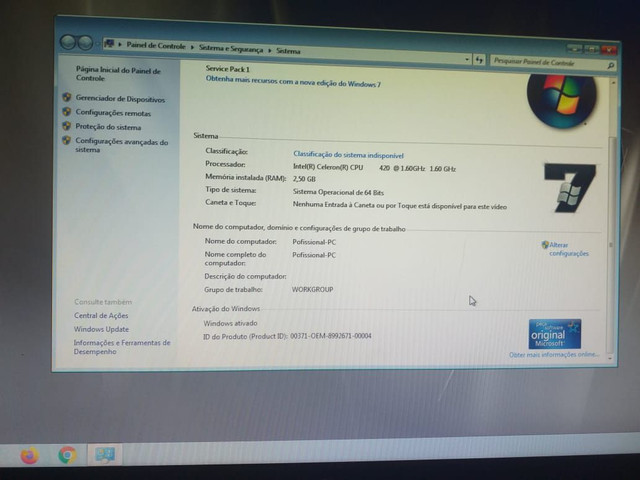Open Windows Update link
The image size is (640, 480).
click(x=101, y=329)
